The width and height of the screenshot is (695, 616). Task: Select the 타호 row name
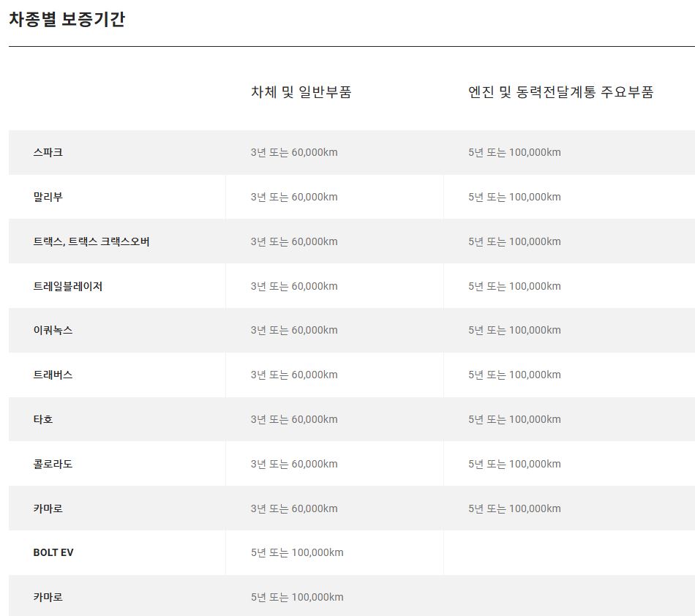[43, 419]
